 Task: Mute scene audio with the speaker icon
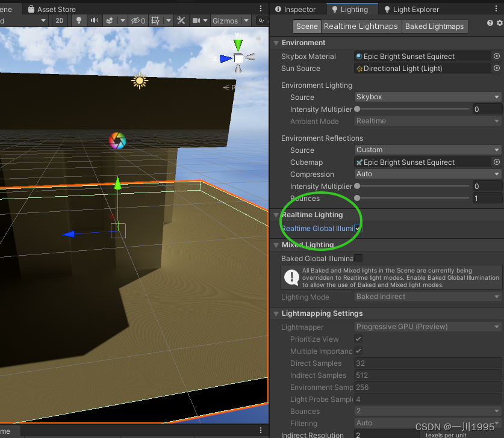[x=94, y=20]
